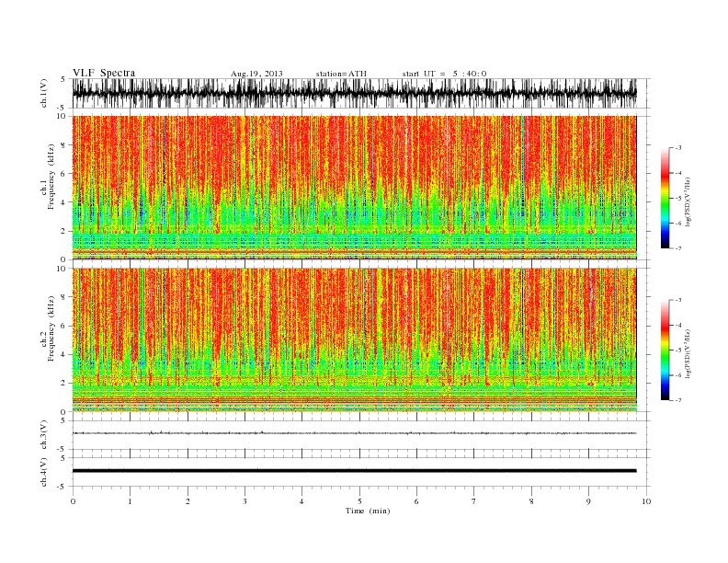Click the log(PSD) label beside ch.2 colorbar
This screenshot has width=728, height=563.
pos(688,353)
